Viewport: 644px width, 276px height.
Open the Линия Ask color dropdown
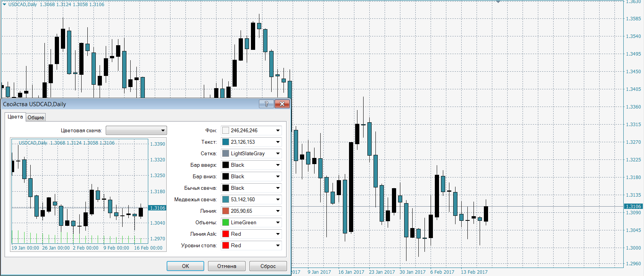coord(278,234)
